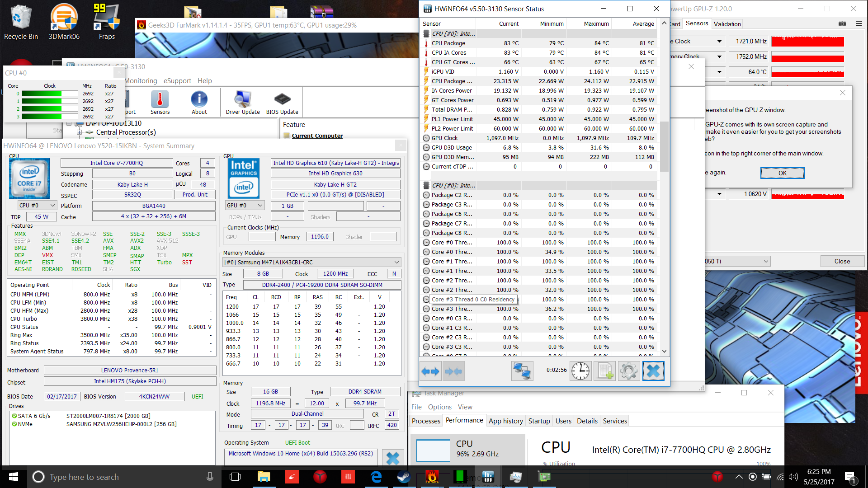Click the blue X button in System Summary
Viewport: 868px width, 488px height.
pos(393,458)
